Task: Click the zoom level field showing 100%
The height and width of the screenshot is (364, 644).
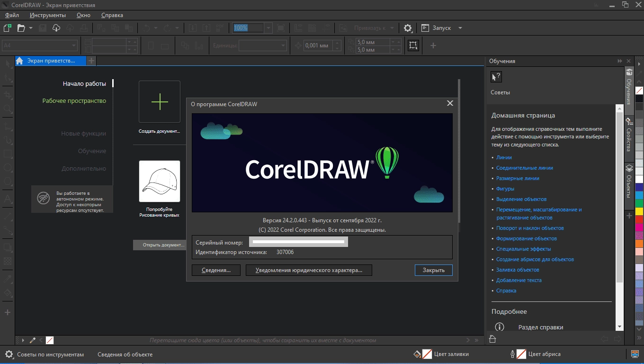Action: click(x=248, y=28)
